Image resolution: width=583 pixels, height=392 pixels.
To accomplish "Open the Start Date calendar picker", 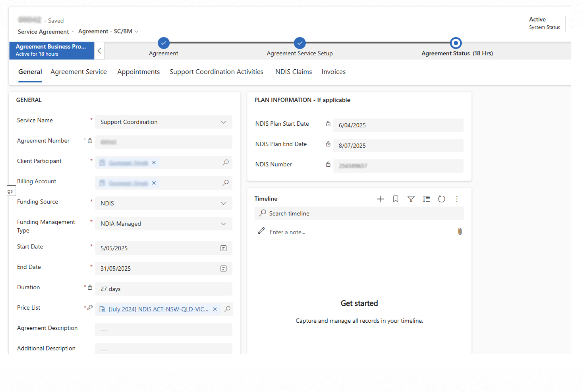I will [223, 248].
